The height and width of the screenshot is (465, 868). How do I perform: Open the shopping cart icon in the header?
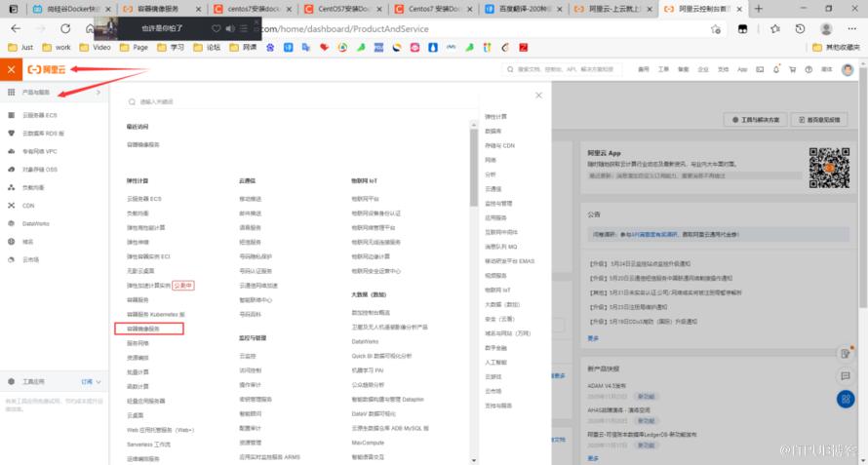[x=792, y=70]
